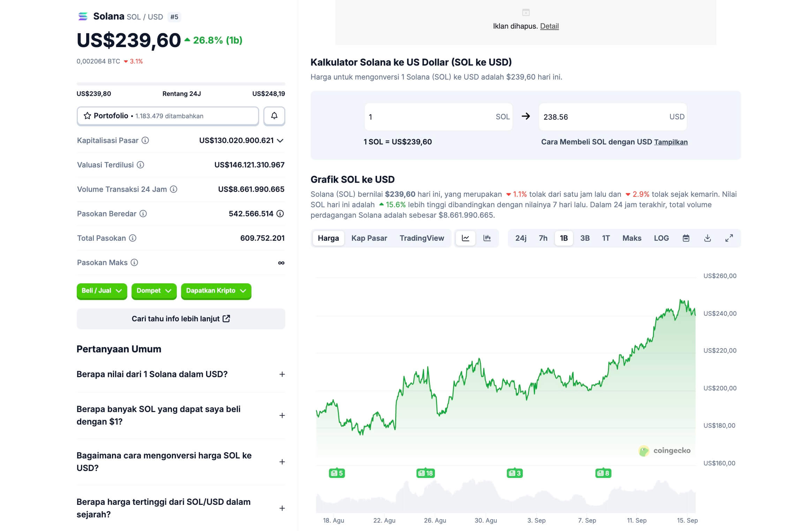Click the US$8.661.990.665 volume value
The width and height of the screenshot is (812, 531).
click(x=251, y=189)
